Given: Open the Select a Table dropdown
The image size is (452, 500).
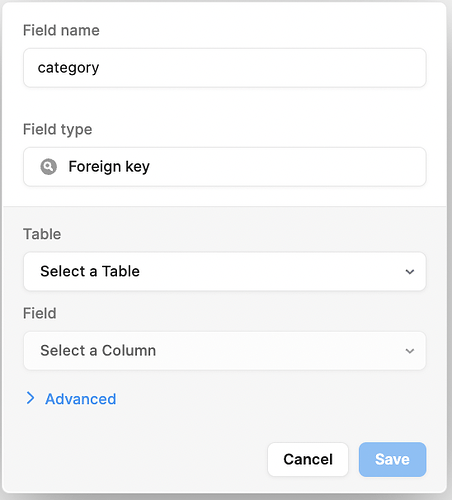Looking at the screenshot, I should tap(225, 271).
